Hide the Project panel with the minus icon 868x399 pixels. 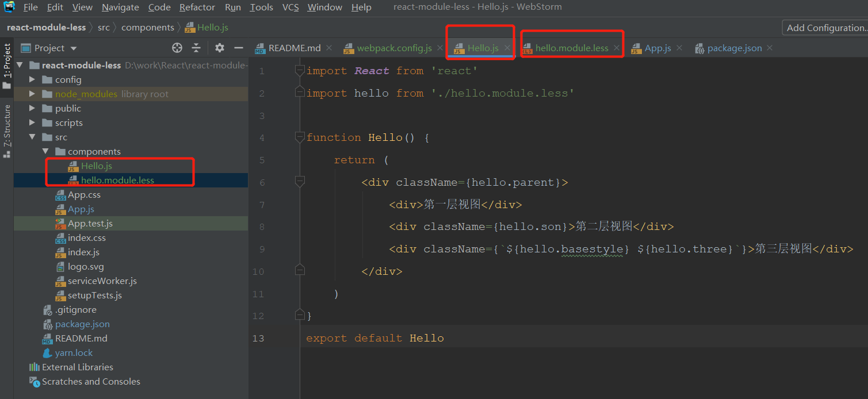[239, 48]
